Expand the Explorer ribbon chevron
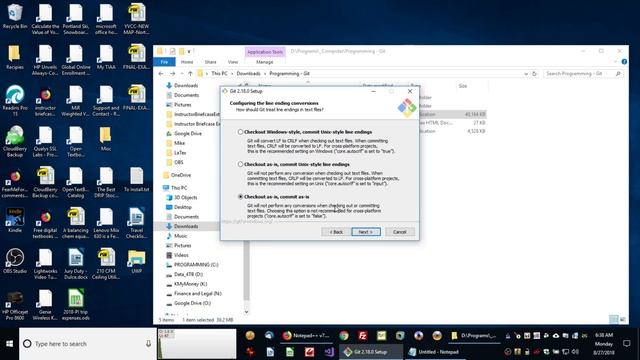Screen dimensions: 640x360 616,62
